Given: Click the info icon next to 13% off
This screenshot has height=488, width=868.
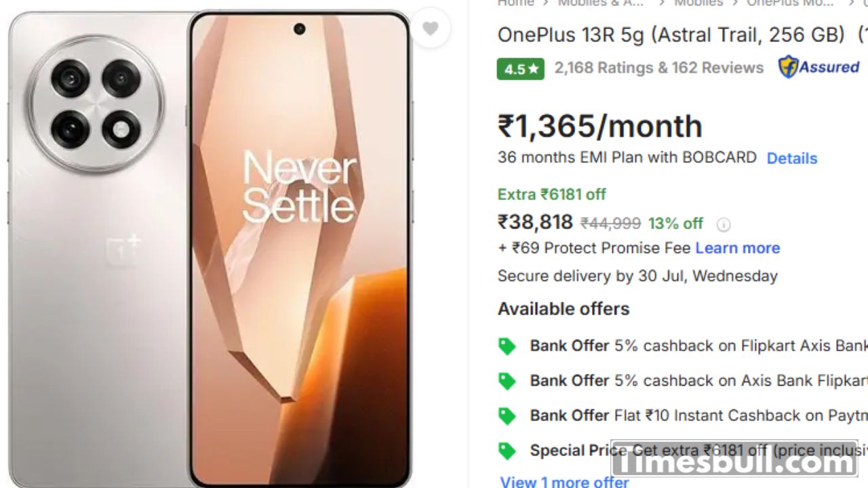Looking at the screenshot, I should coord(724,224).
